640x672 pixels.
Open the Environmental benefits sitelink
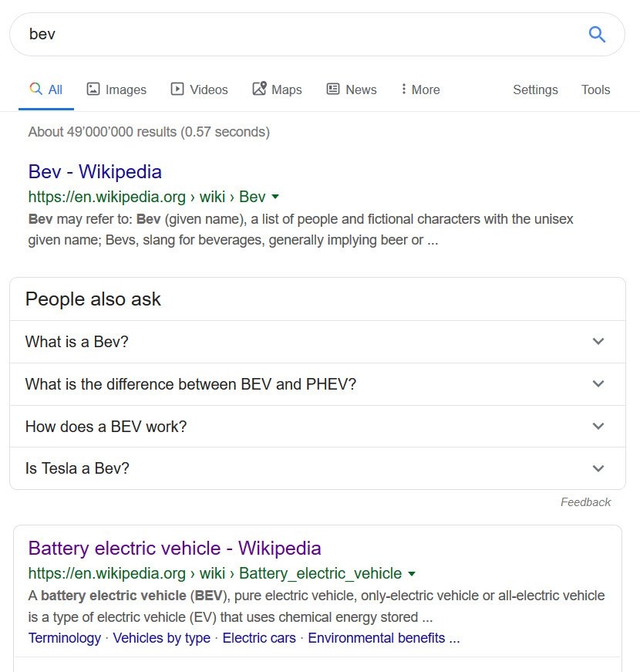click(376, 638)
